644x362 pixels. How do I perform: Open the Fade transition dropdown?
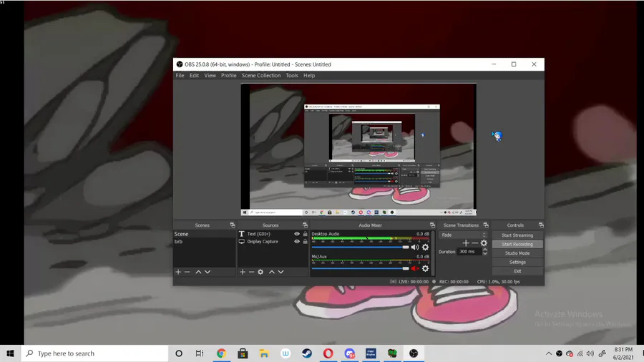pyautogui.click(x=463, y=235)
